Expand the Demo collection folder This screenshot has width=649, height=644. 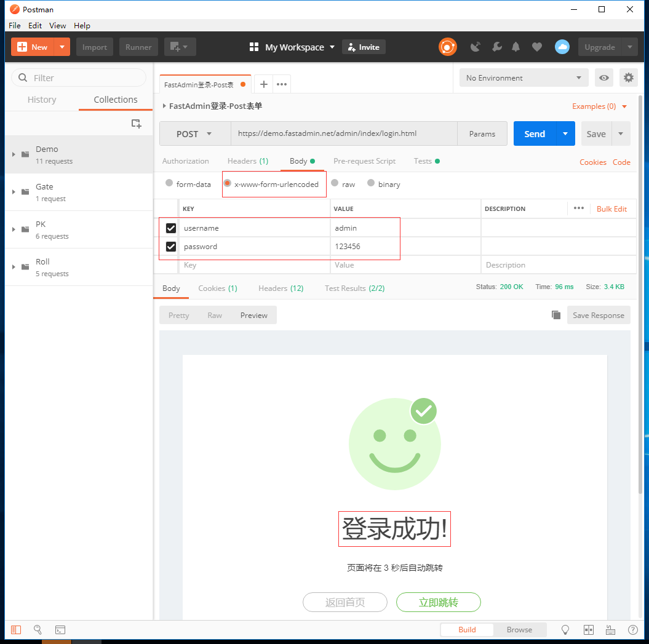pos(14,154)
